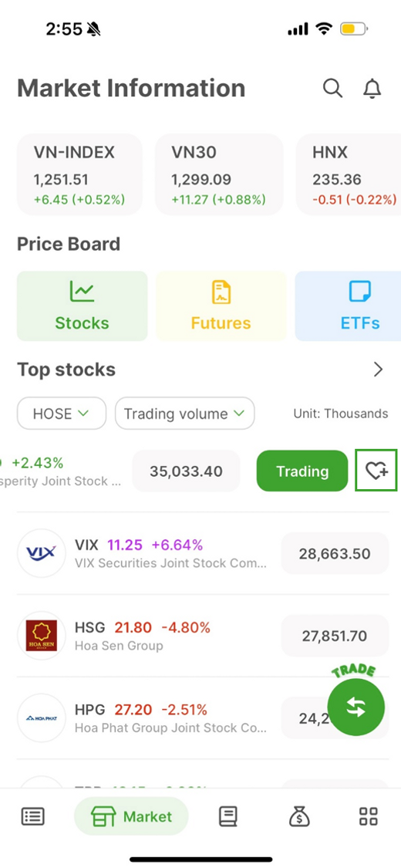Select the Market tab in bottom bar
Image resolution: width=401 pixels, height=868 pixels.
(132, 816)
